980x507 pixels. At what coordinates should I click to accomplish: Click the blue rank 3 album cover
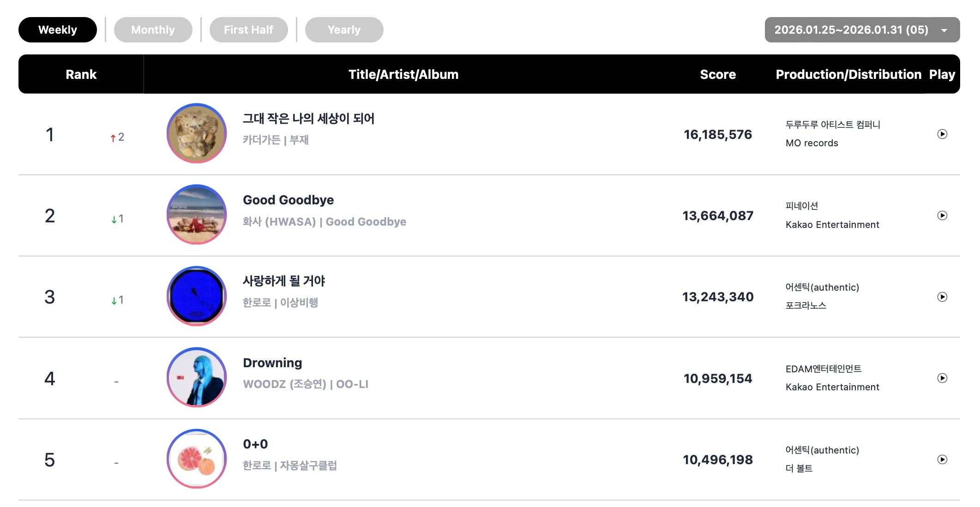click(197, 296)
